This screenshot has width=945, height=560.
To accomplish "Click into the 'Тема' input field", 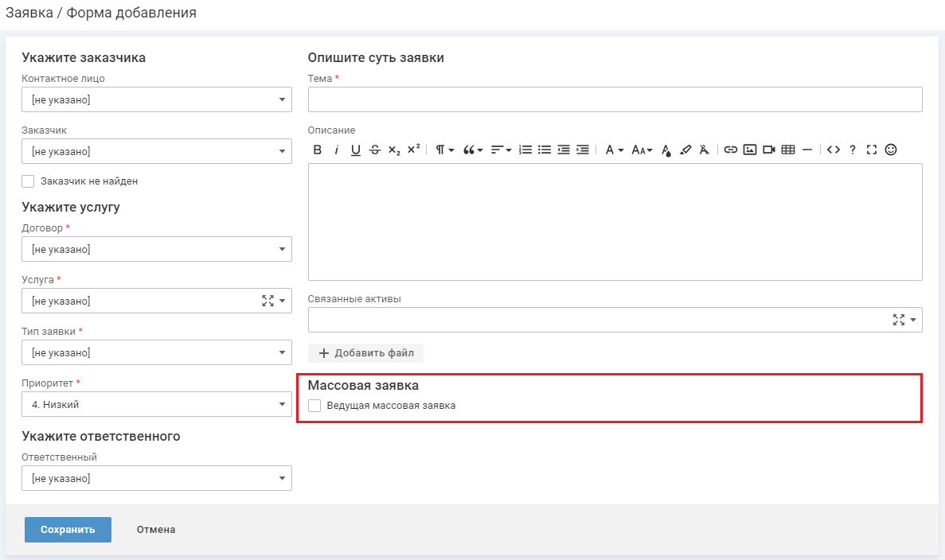I will tap(615, 100).
